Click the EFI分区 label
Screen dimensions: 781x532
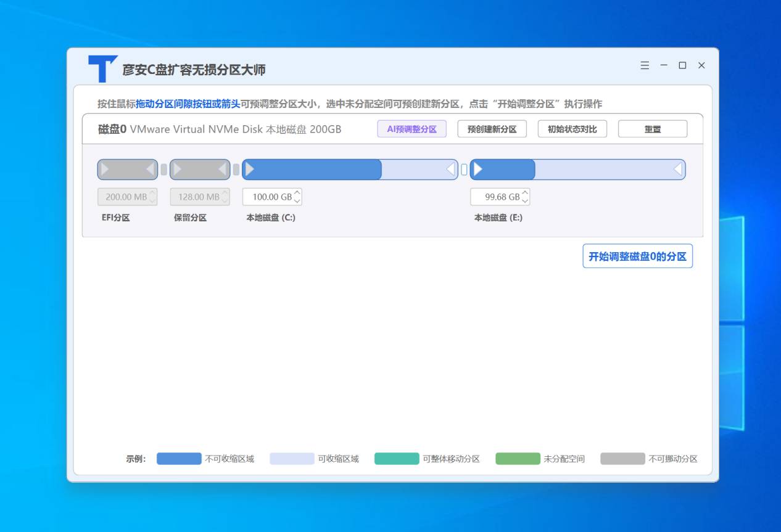click(116, 218)
